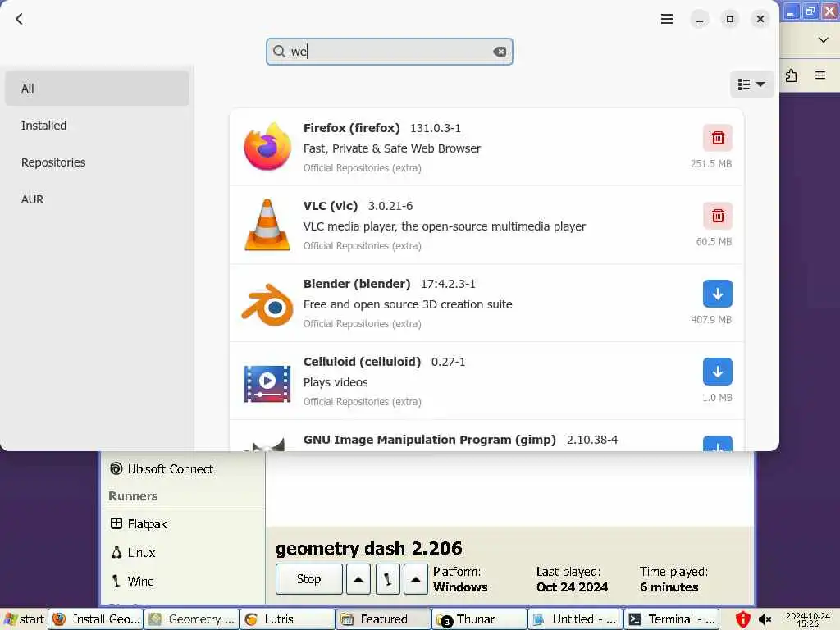Expand the chevron in background browser window

point(824,39)
